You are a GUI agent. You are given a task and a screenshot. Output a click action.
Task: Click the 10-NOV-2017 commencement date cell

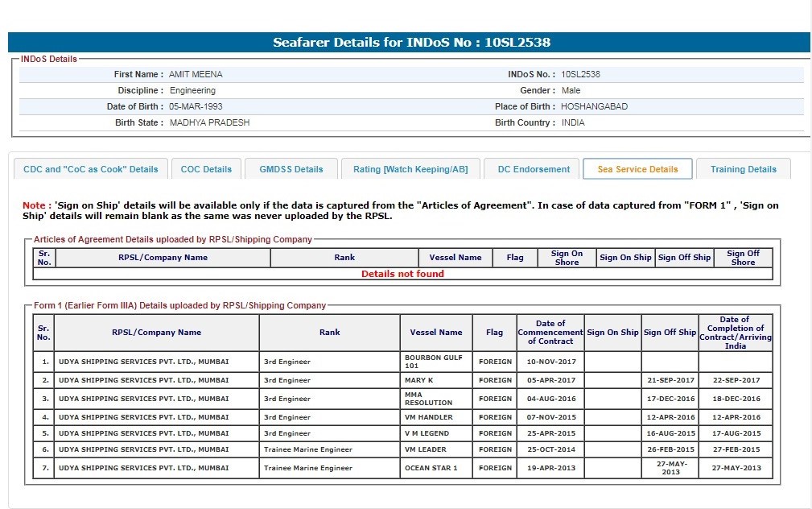(550, 362)
